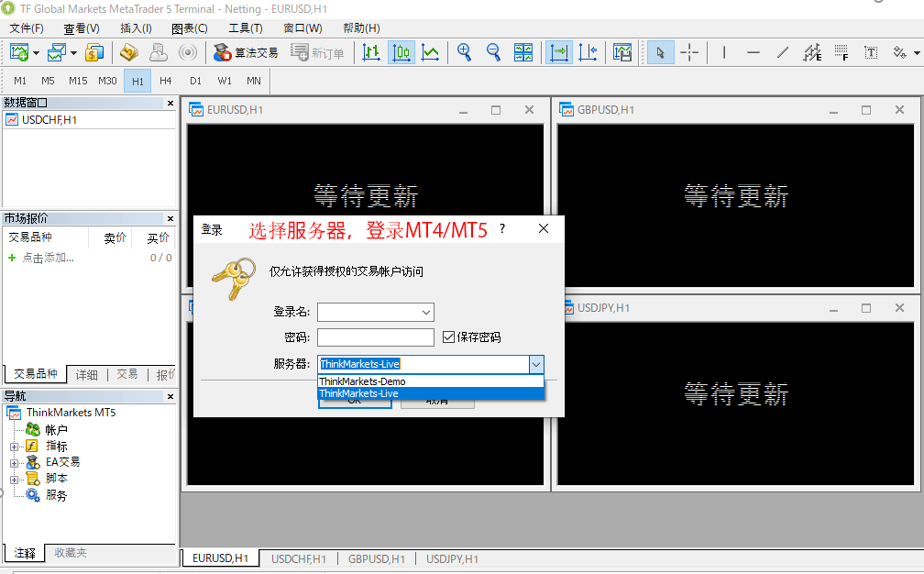
Task: Select the H4 timeframe
Action: coord(166,81)
